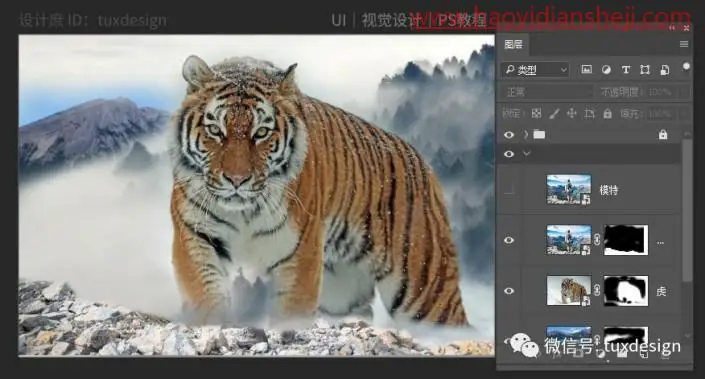Filter layers by type (T) icon

625,70
